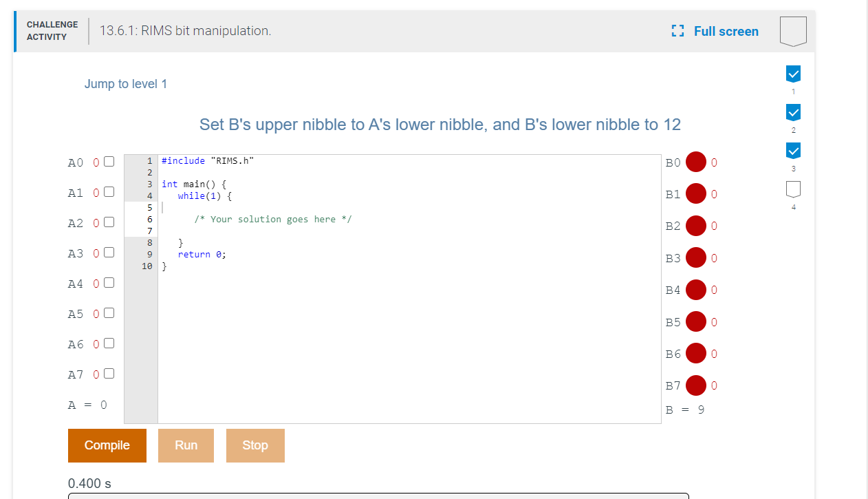Click the 0.400 s elapsed time text
Screen dimensions: 868x499
pos(89,483)
